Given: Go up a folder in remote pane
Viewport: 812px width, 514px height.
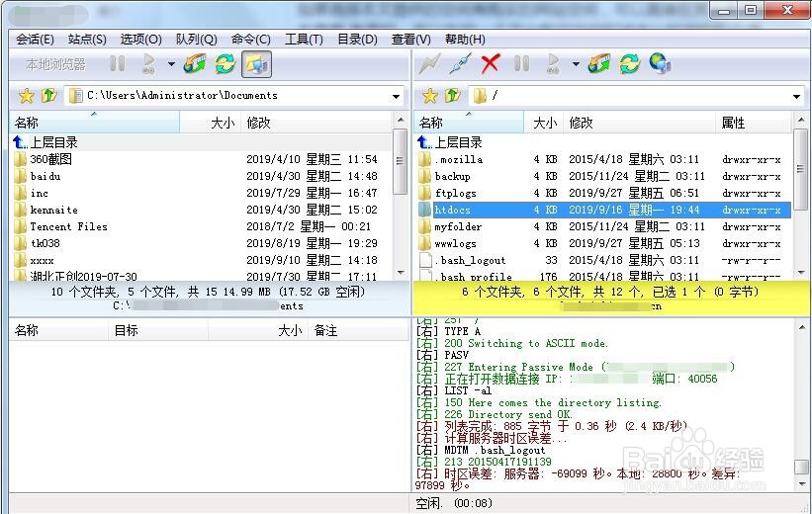Looking at the screenshot, I should [x=452, y=96].
